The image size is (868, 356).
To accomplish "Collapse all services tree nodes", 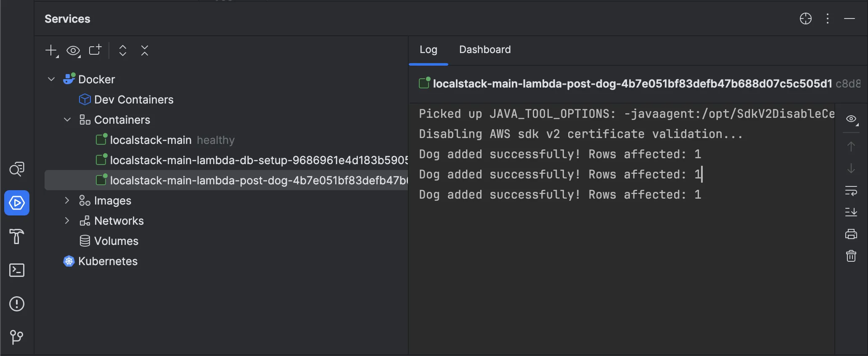I will (145, 50).
